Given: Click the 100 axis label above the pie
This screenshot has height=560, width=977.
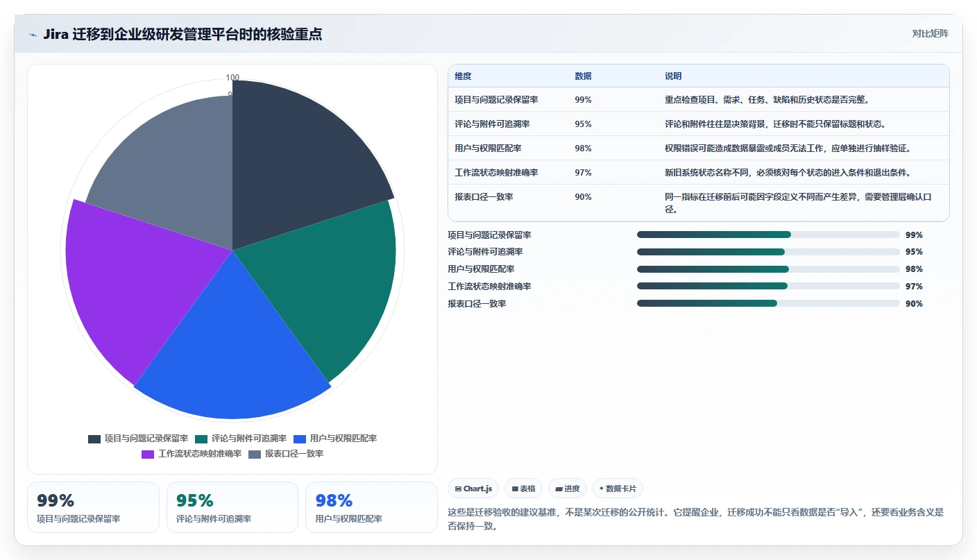Looking at the screenshot, I should [232, 77].
